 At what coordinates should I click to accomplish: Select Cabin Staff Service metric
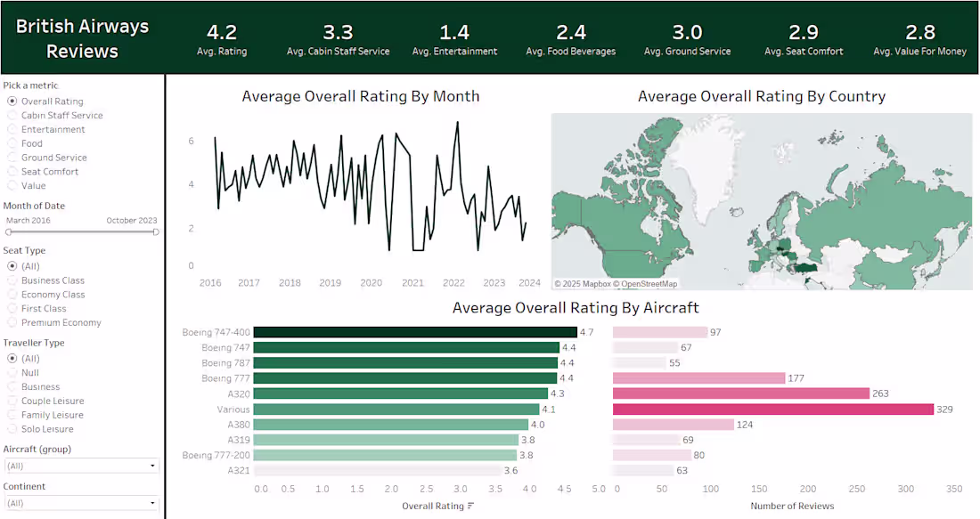coord(12,116)
